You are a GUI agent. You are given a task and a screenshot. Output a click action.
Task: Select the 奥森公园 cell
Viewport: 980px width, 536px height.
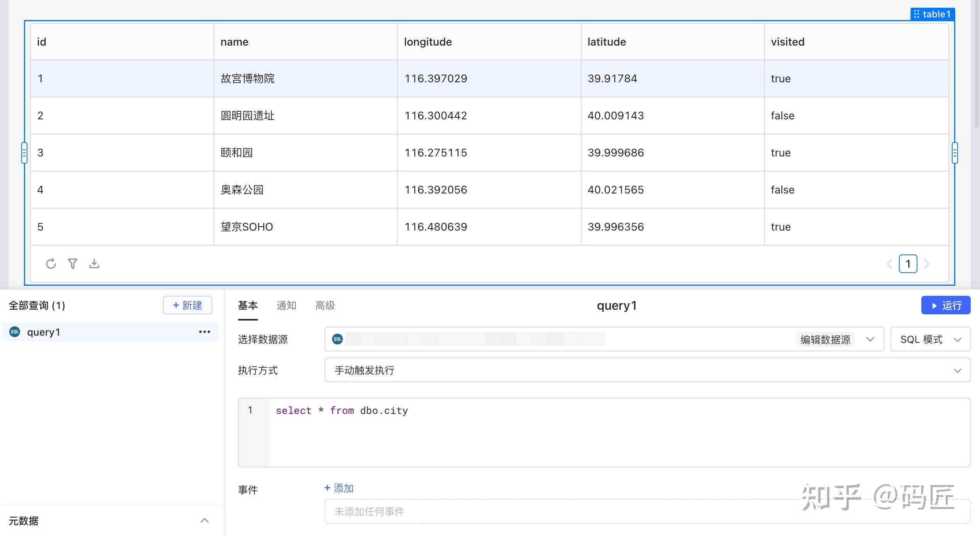tap(306, 190)
